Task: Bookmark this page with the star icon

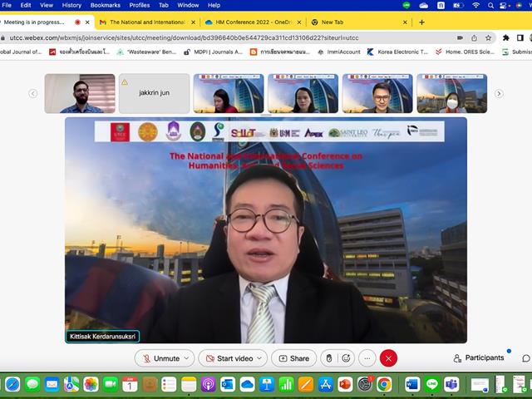Action: coord(488,38)
